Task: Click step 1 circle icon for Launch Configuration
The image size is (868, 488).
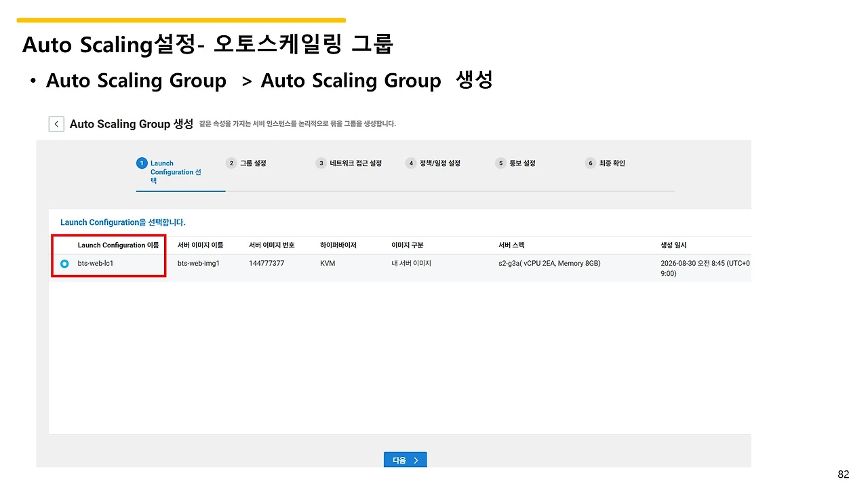Action: tap(142, 163)
